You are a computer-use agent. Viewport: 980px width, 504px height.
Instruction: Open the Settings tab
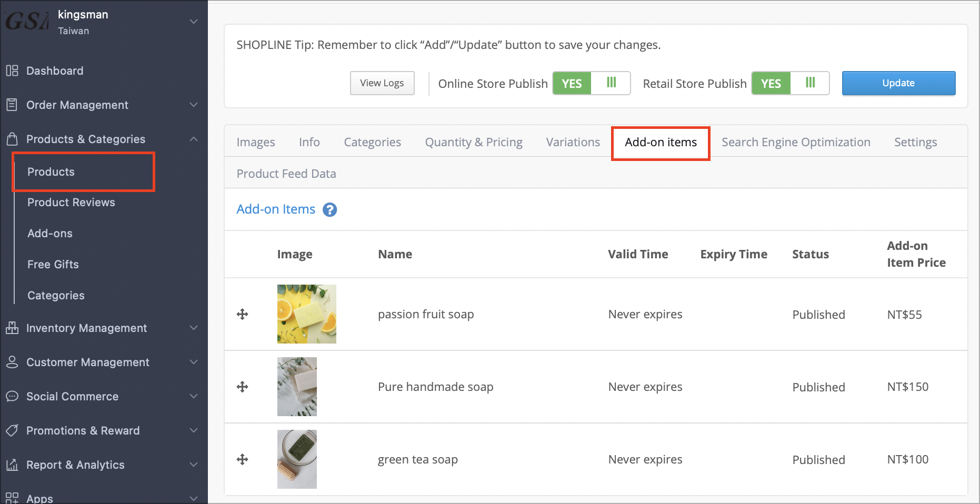916,142
